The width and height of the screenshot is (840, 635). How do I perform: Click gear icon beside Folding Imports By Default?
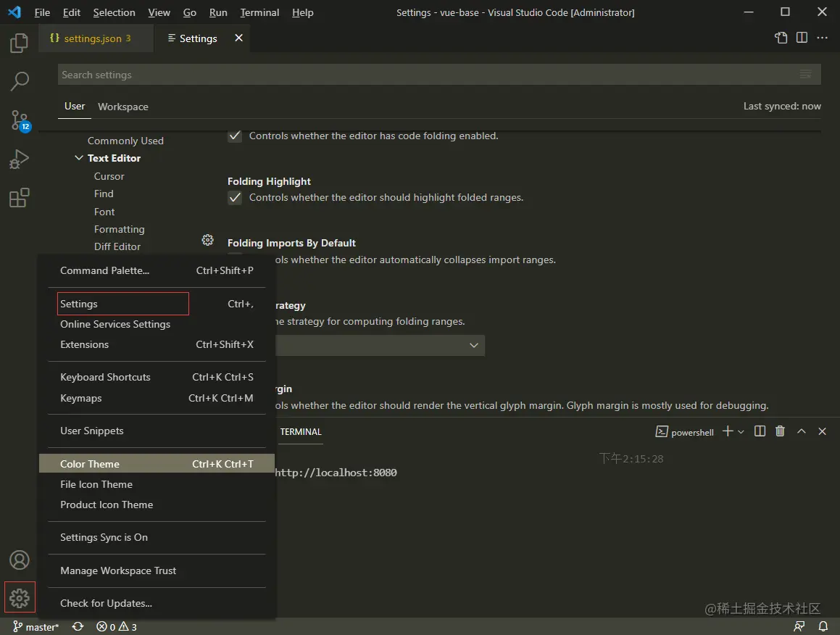(208, 240)
